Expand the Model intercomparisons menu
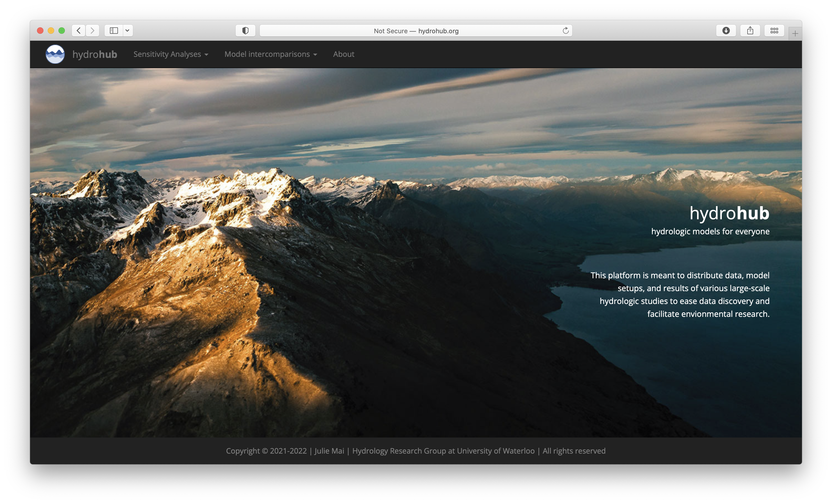The width and height of the screenshot is (832, 504). (271, 54)
